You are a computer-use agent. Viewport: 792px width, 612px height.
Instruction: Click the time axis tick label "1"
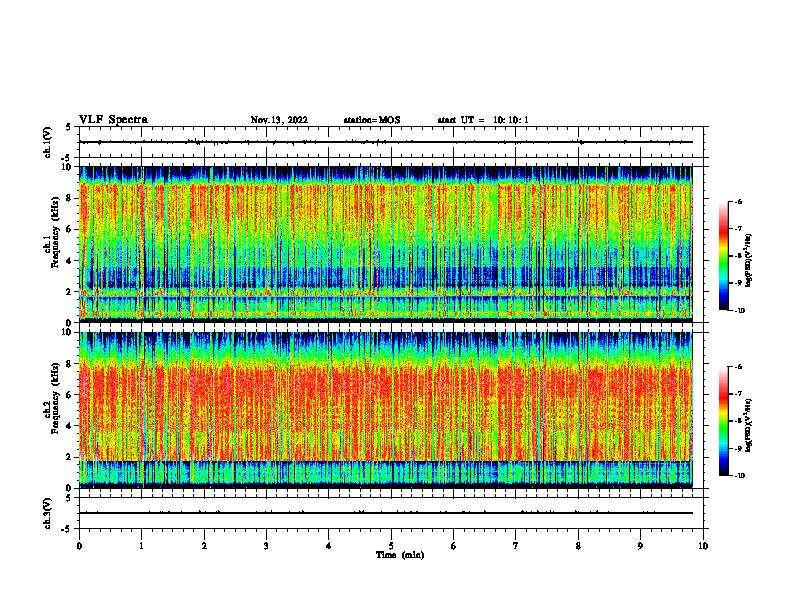(141, 546)
